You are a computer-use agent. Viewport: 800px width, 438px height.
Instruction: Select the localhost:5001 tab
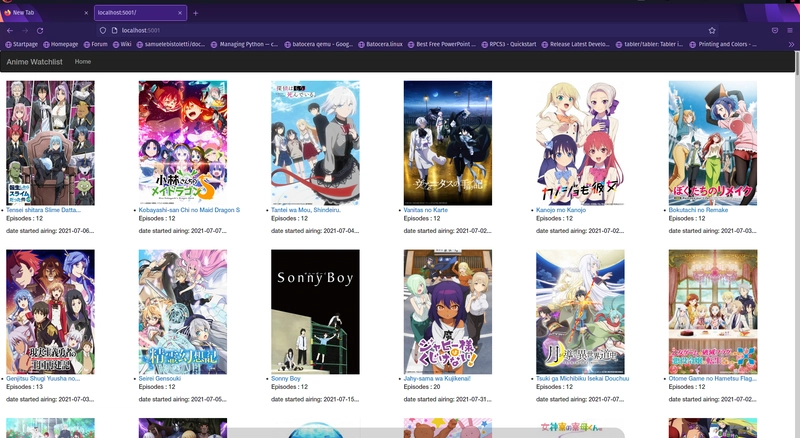(140, 13)
